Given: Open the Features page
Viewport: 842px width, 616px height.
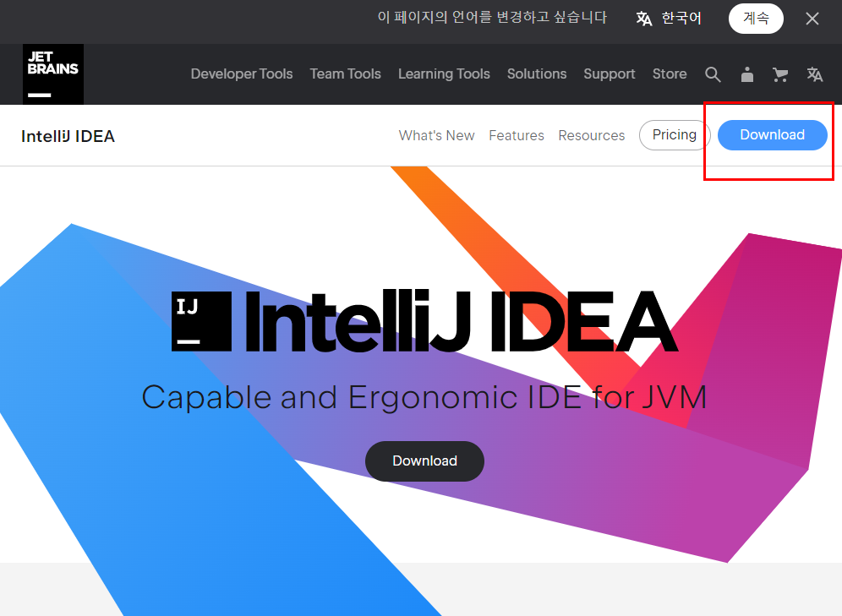Looking at the screenshot, I should click(517, 136).
